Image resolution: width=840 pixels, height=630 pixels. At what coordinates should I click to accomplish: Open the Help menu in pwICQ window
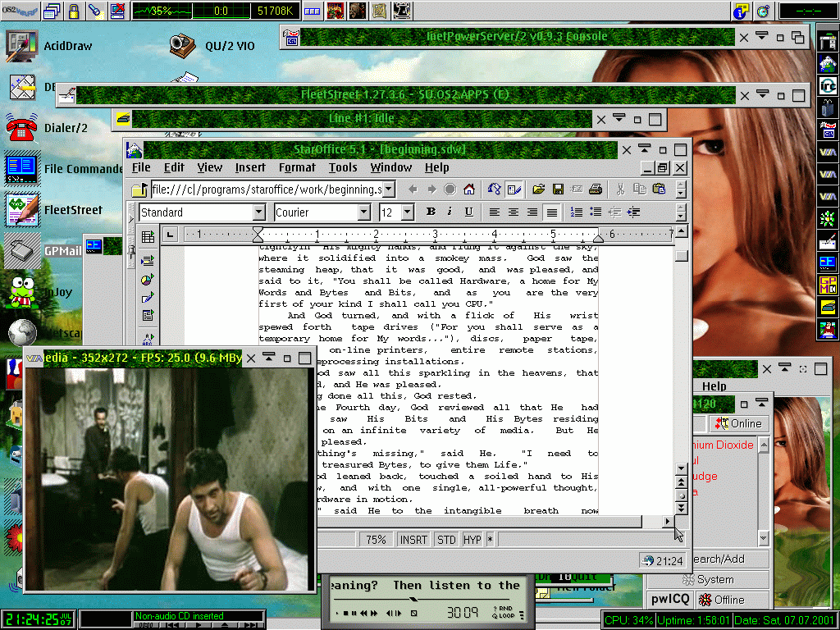pos(714,386)
